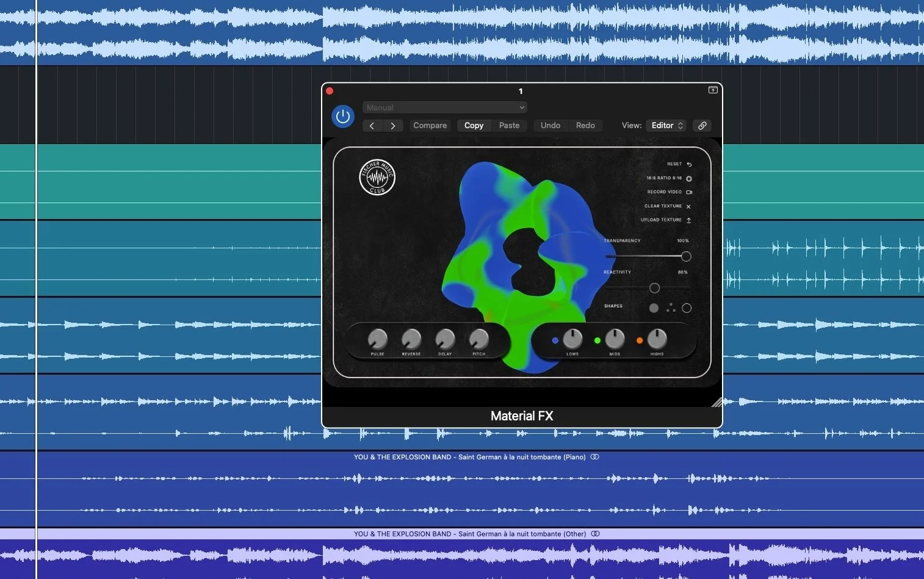Click the blue Lows color swatch

555,340
